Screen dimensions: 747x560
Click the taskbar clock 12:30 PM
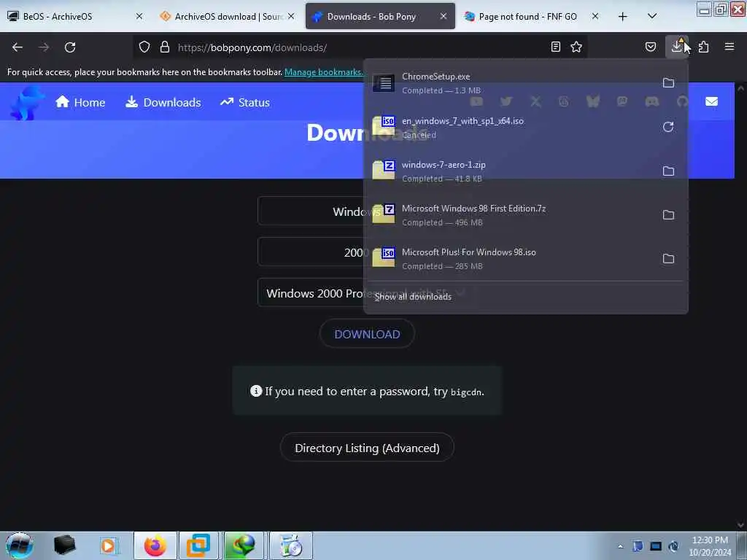tap(710, 545)
